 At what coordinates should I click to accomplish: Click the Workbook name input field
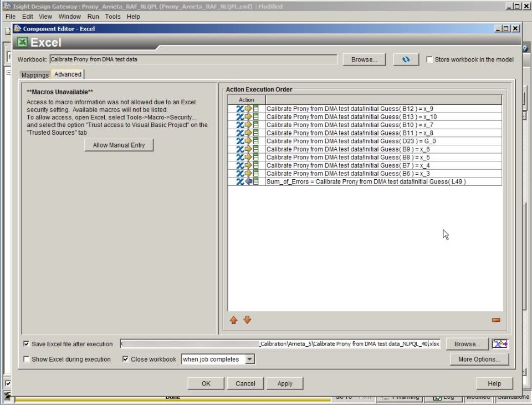click(x=193, y=59)
